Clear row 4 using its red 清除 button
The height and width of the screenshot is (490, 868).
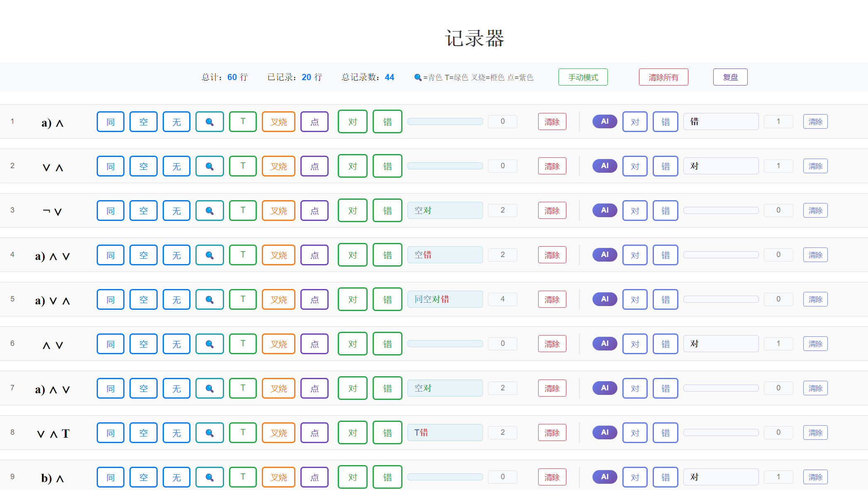click(552, 255)
